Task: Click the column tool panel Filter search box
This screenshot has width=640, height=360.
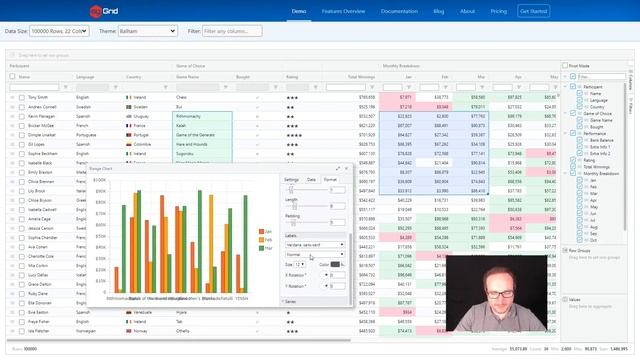Action: (602, 76)
